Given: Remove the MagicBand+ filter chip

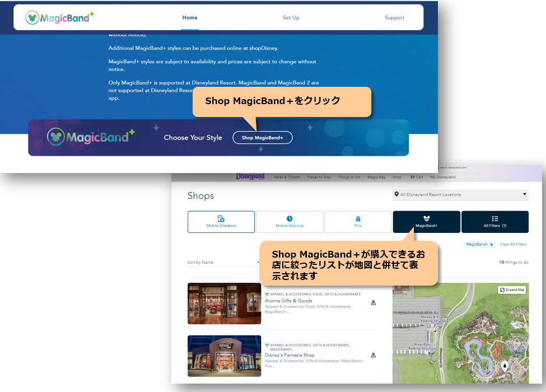Looking at the screenshot, I should coord(492,244).
